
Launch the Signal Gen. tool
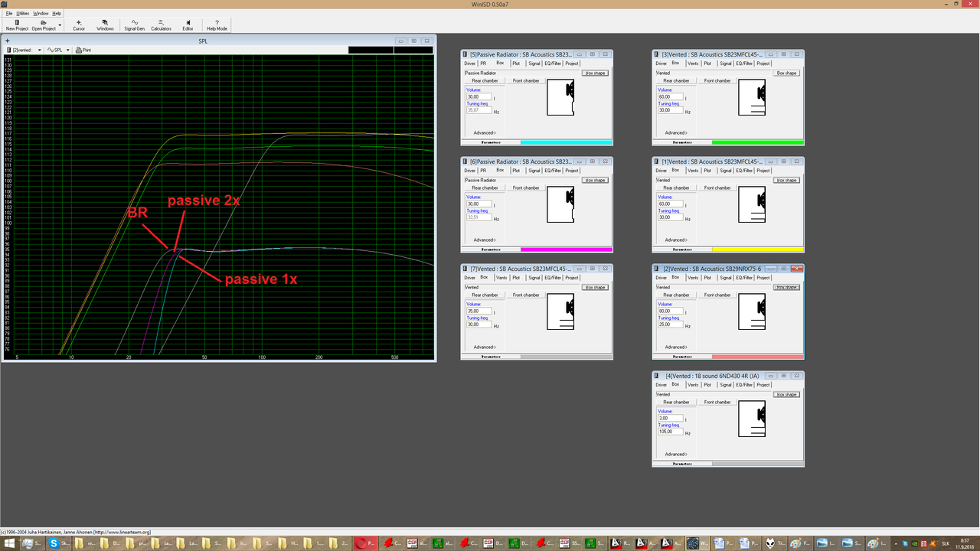tap(135, 22)
